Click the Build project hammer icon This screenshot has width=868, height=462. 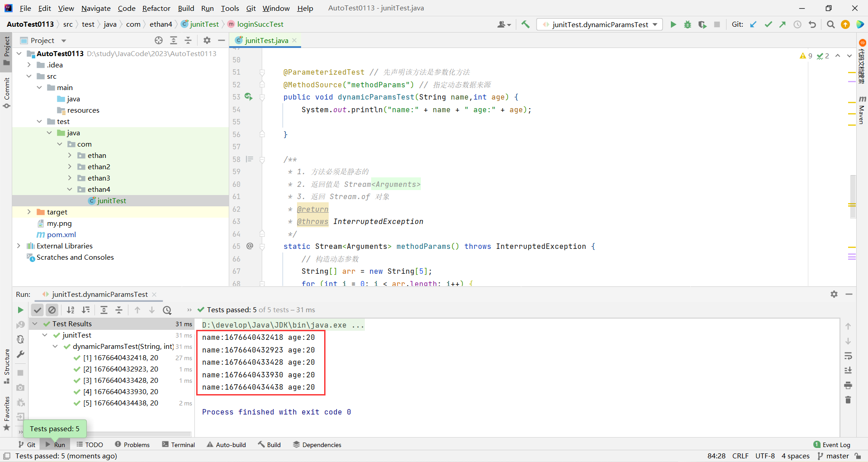[525, 24]
